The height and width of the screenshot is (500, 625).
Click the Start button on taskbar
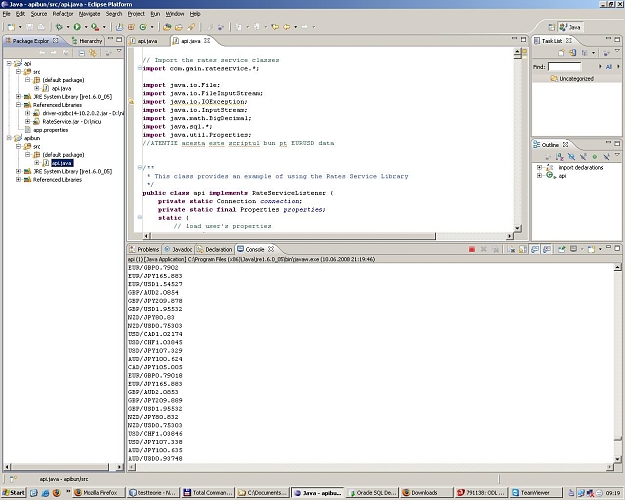tap(13, 493)
